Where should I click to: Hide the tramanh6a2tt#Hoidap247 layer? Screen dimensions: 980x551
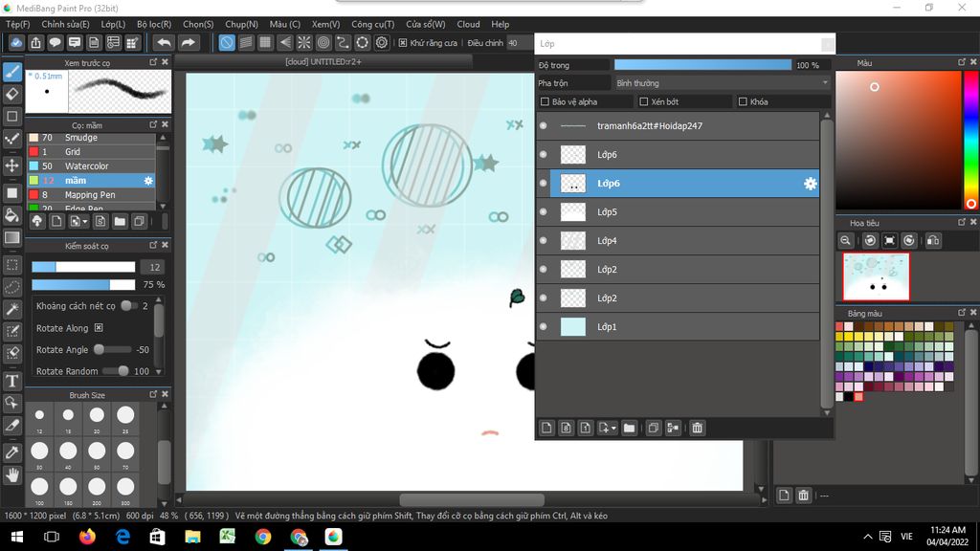coord(544,126)
